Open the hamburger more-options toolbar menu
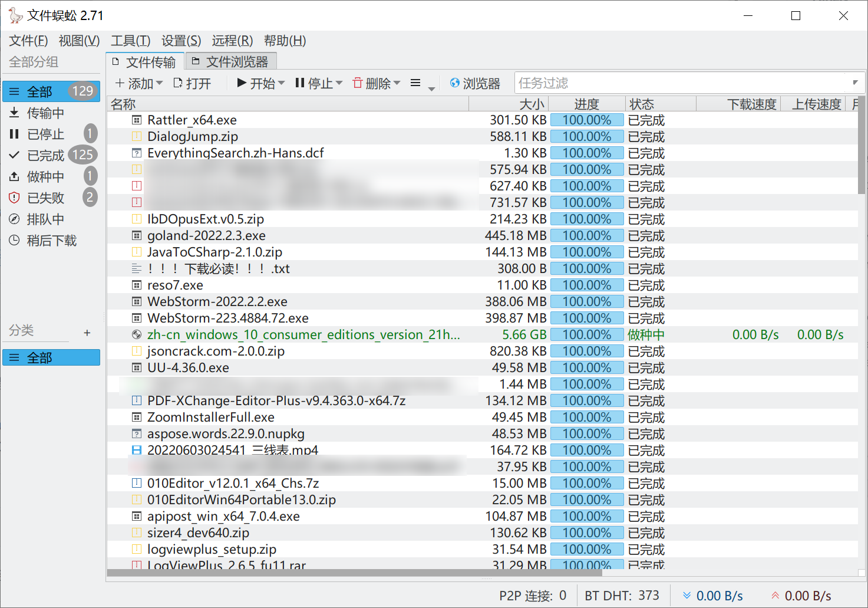 point(415,83)
